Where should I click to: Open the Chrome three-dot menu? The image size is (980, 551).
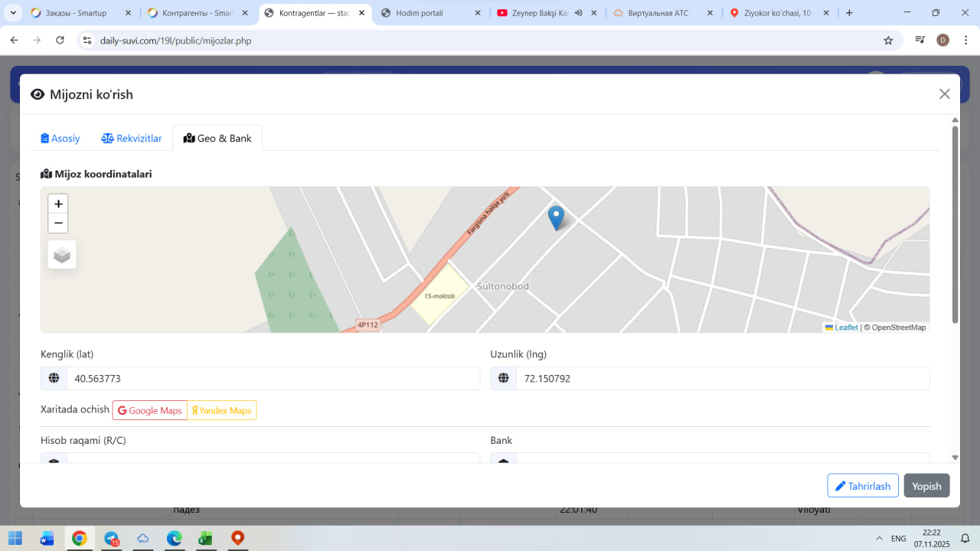(x=965, y=41)
